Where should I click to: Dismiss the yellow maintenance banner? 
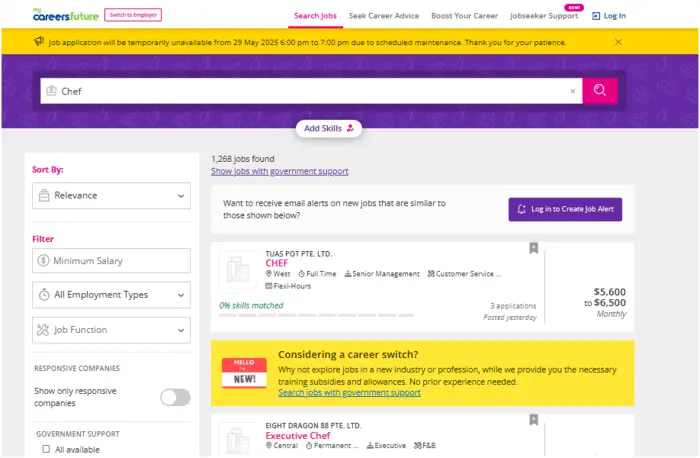[x=618, y=42]
